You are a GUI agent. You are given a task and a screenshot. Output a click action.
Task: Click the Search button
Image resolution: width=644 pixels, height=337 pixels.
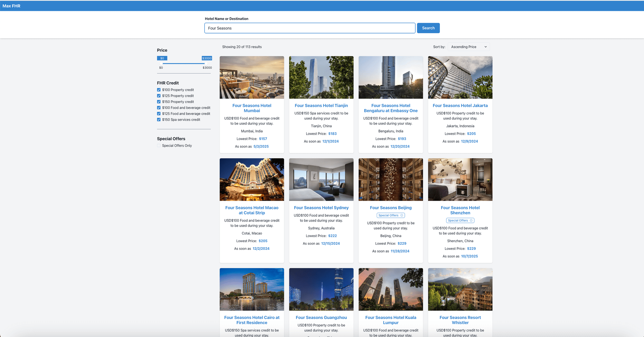pyautogui.click(x=428, y=28)
